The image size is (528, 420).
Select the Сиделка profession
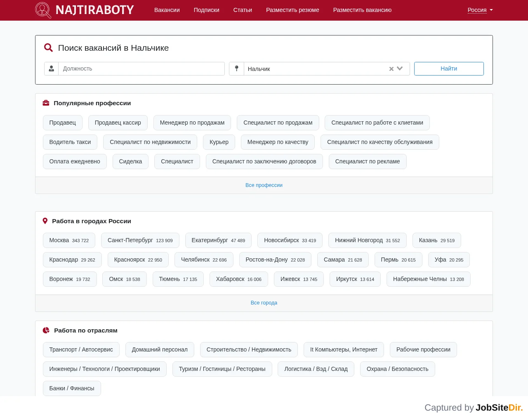coord(130,161)
